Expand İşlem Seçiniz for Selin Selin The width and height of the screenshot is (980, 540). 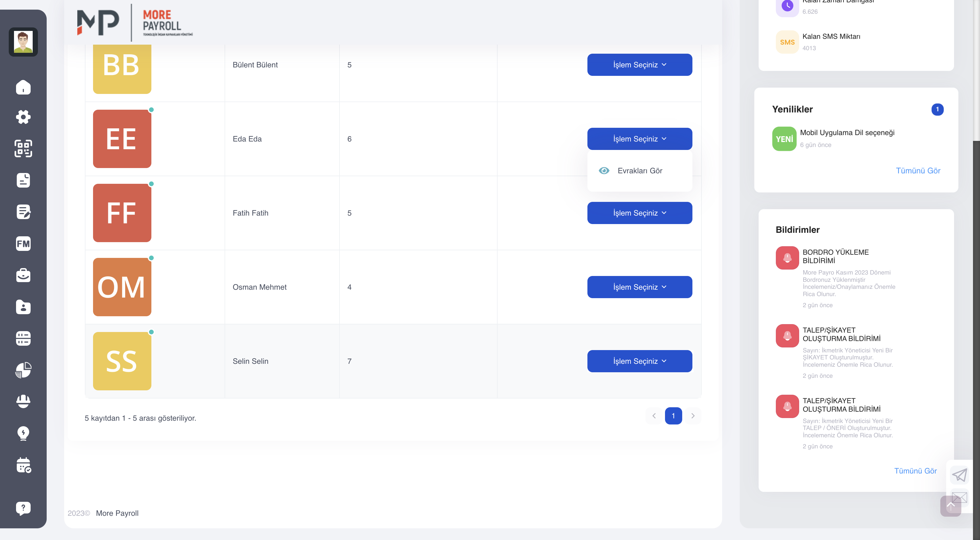pyautogui.click(x=640, y=361)
